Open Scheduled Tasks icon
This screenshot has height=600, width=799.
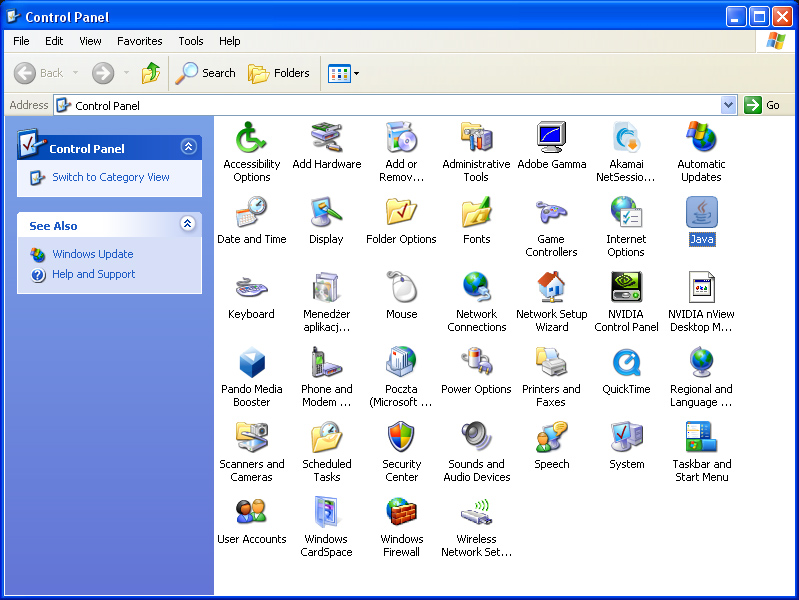[326, 437]
